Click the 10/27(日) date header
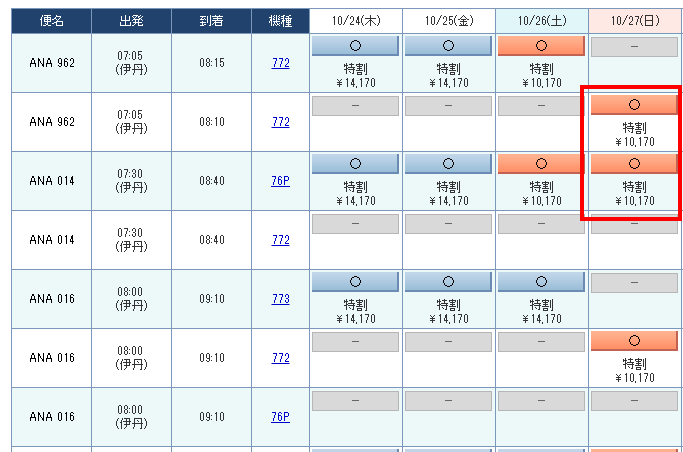This screenshot has height=452, width=683. (x=635, y=21)
